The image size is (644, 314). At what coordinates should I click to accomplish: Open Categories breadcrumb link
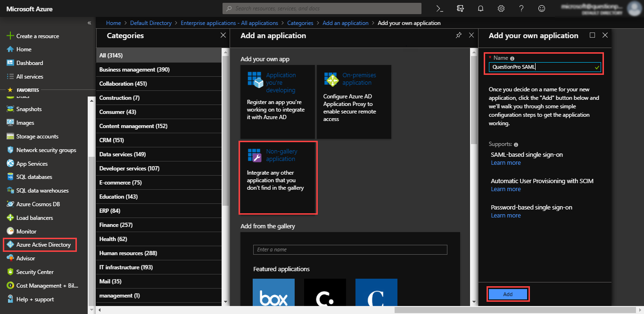[x=300, y=23]
